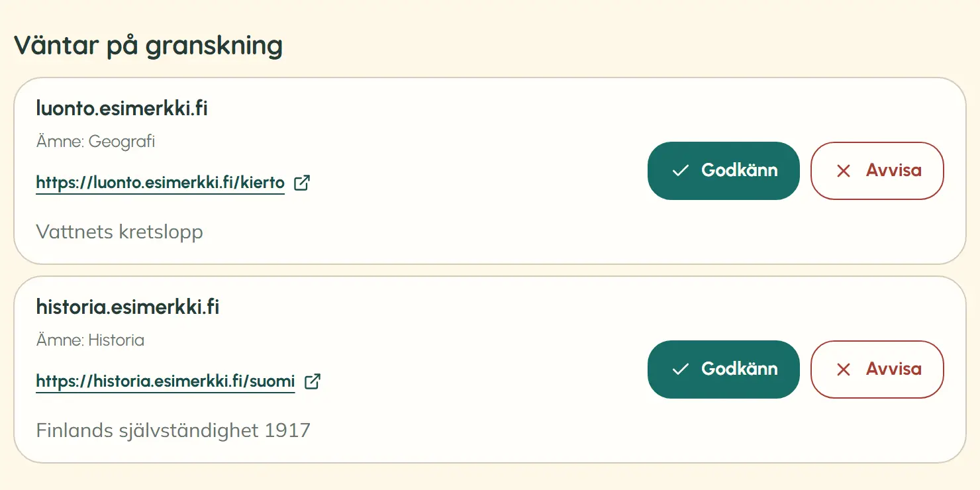Click the 'Ämne: Geografi' subject label
The width and height of the screenshot is (980, 490).
(x=95, y=142)
